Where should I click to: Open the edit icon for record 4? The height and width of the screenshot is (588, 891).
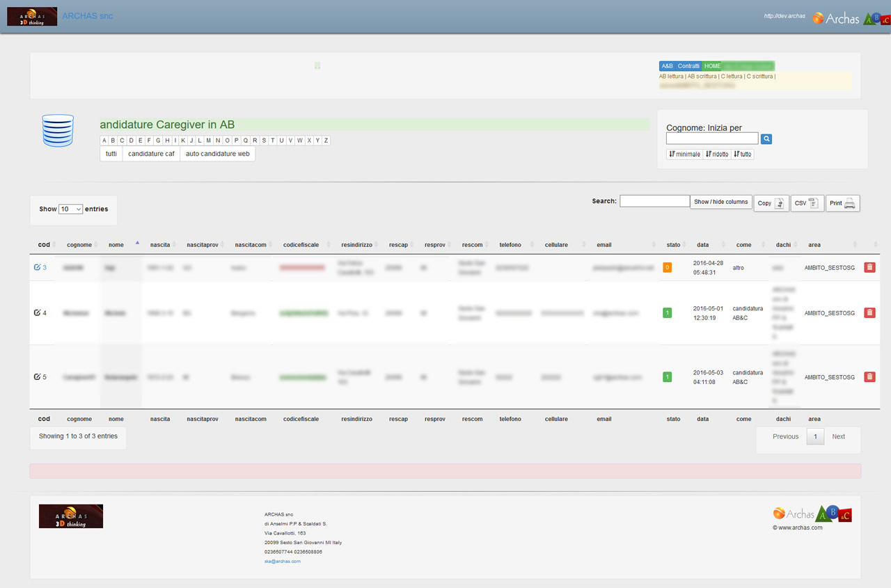coord(37,313)
